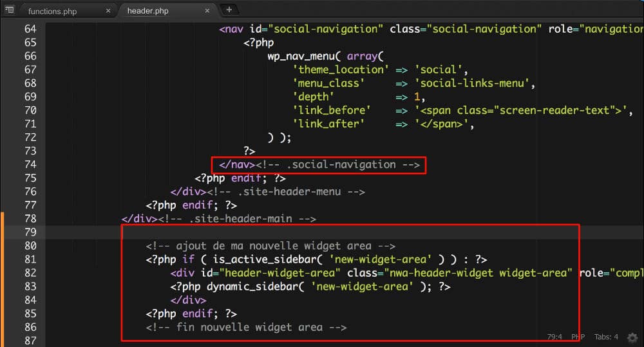Open the PHP syntax selector
The height and width of the screenshot is (347, 644).
(578, 337)
